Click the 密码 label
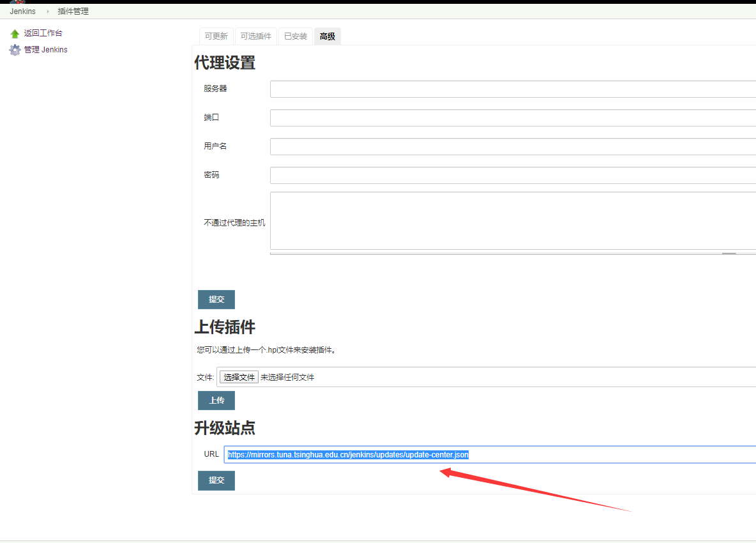Image resolution: width=756 pixels, height=543 pixels. point(211,174)
